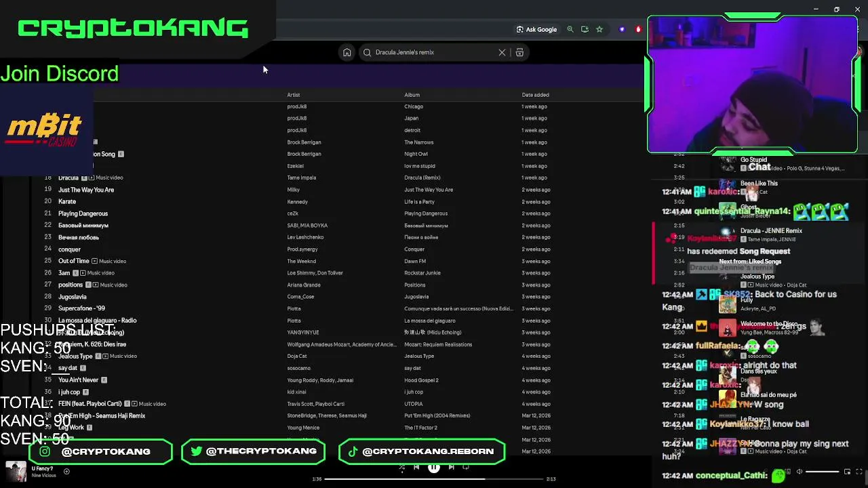This screenshot has width=868, height=488.
Task: Pause the currently playing track
Action: click(x=433, y=467)
